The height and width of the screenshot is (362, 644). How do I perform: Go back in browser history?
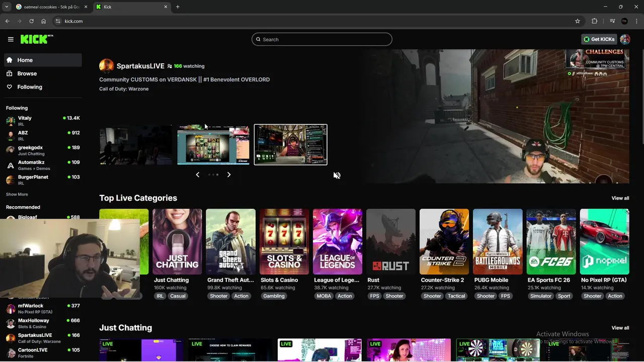[7, 21]
